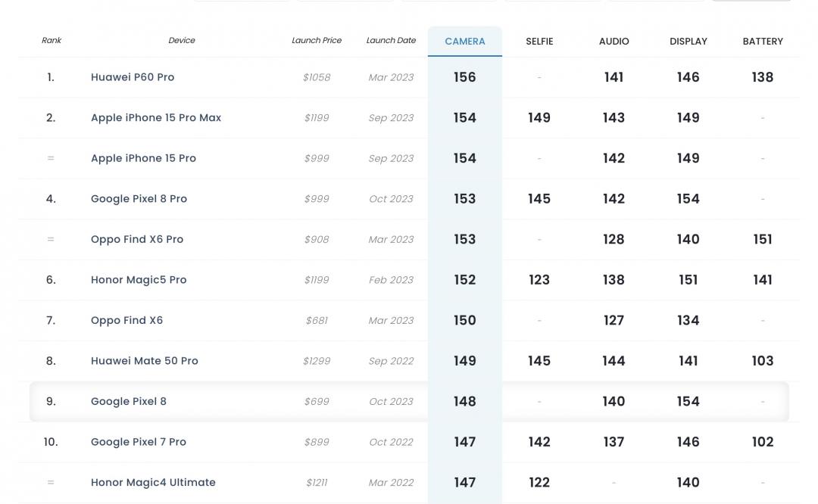Open the Oppo Find X6 Pro link

point(137,239)
